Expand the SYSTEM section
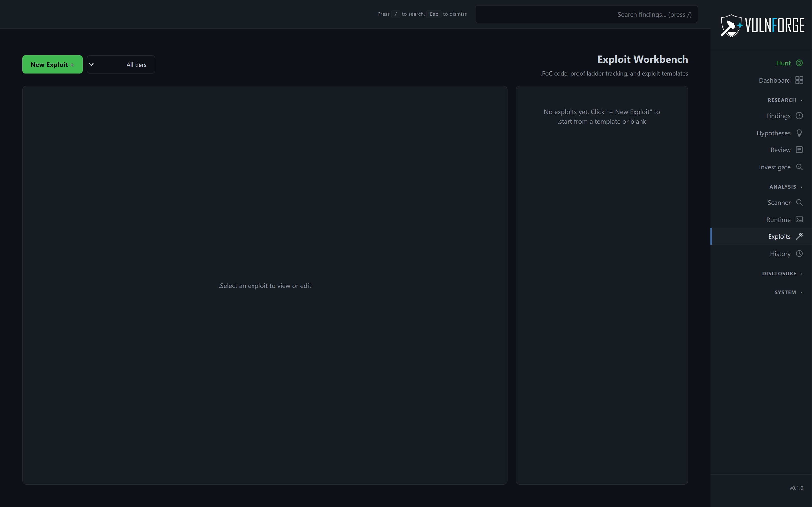The image size is (812, 507). pos(787,292)
